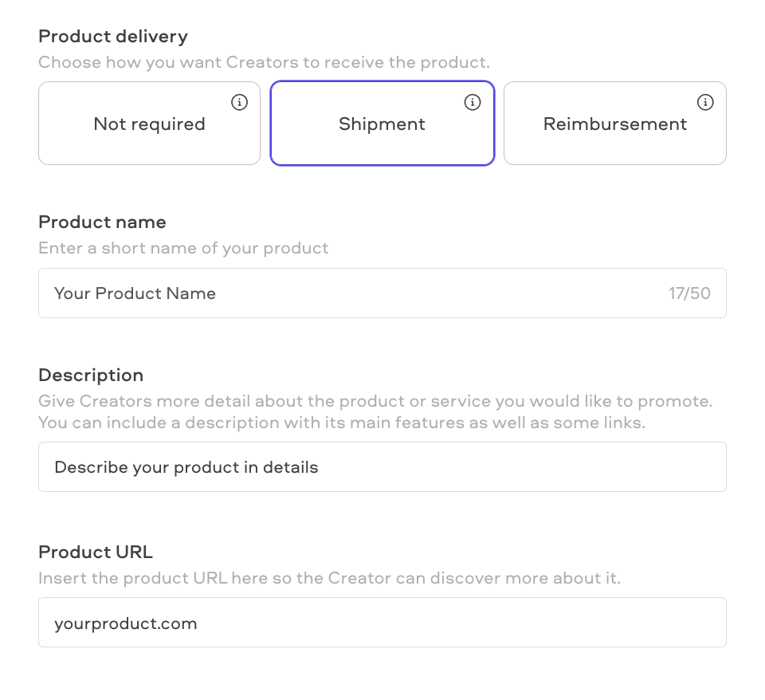Image resolution: width=765 pixels, height=700 pixels.
Task: Focus the Product name input field
Action: tap(382, 293)
